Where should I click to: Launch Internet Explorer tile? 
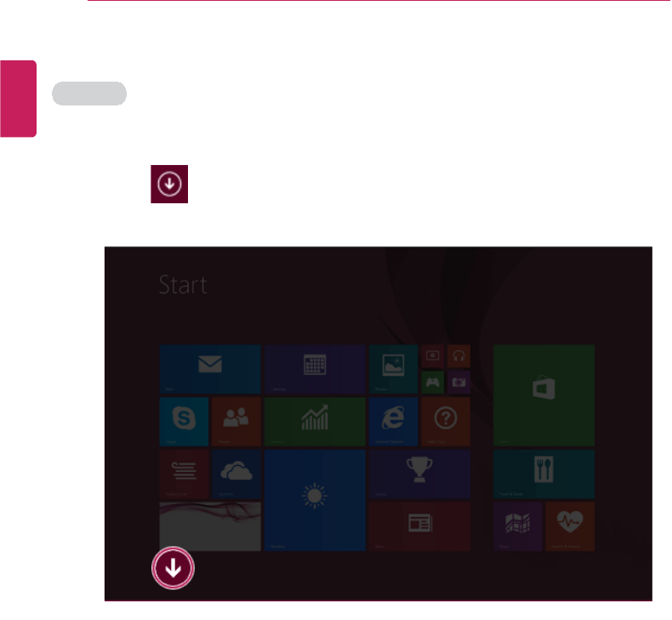[x=394, y=422]
